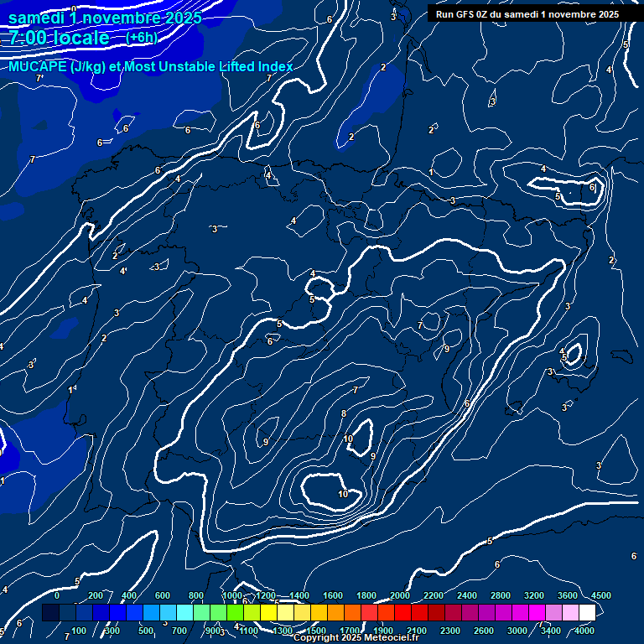
Task: Select the bright red swatch under 2000
Action: point(402,613)
